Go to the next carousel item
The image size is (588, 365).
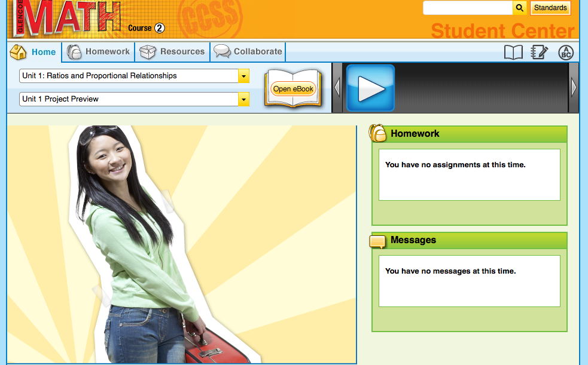click(574, 88)
